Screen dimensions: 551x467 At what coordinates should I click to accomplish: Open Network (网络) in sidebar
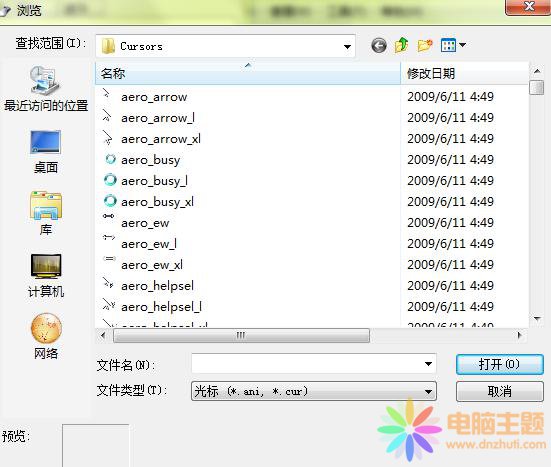(x=46, y=336)
